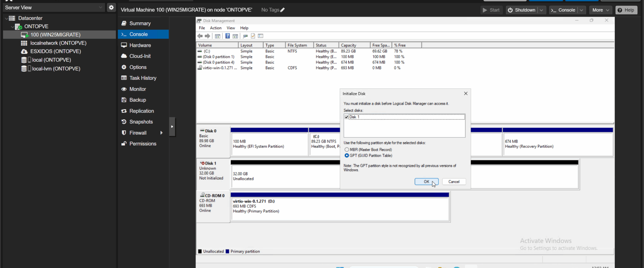Image resolution: width=644 pixels, height=268 pixels.
Task: Toggle the Show/Hide Console Tree toolbar icon
Action: [x=217, y=36]
